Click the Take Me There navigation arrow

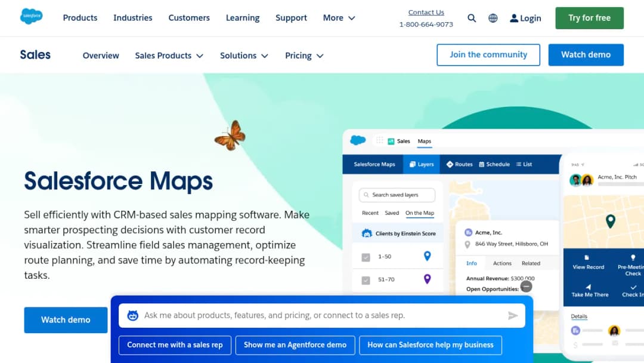(x=589, y=287)
